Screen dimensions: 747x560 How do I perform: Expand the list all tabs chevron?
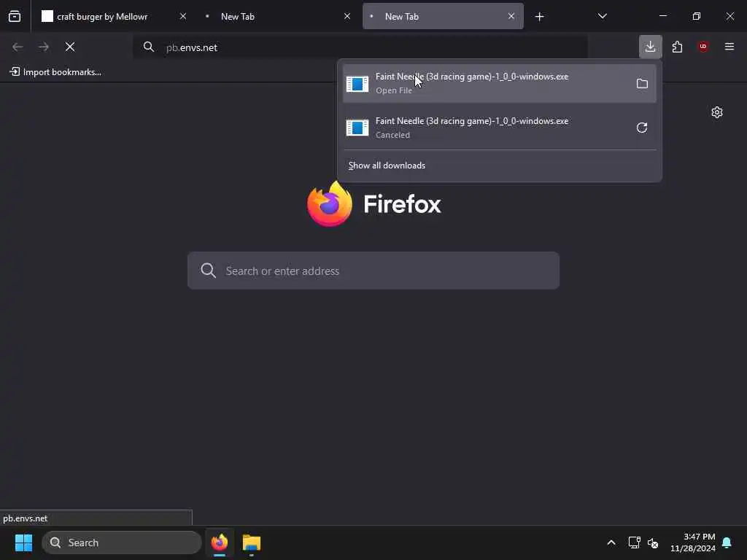coord(602,16)
